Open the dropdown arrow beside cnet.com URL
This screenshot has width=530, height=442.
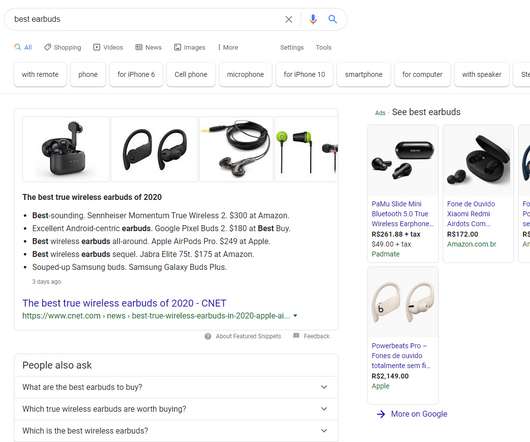coord(295,316)
